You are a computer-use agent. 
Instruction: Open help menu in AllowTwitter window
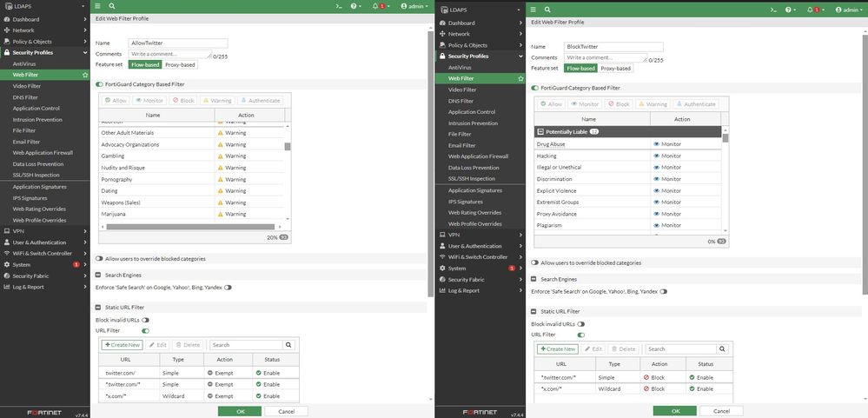(354, 6)
